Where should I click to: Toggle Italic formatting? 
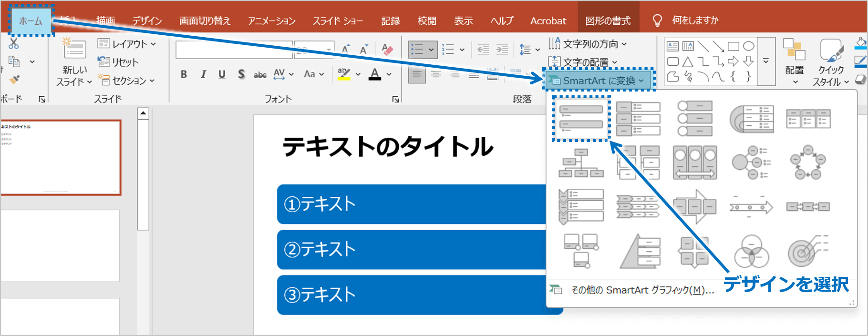[x=203, y=74]
